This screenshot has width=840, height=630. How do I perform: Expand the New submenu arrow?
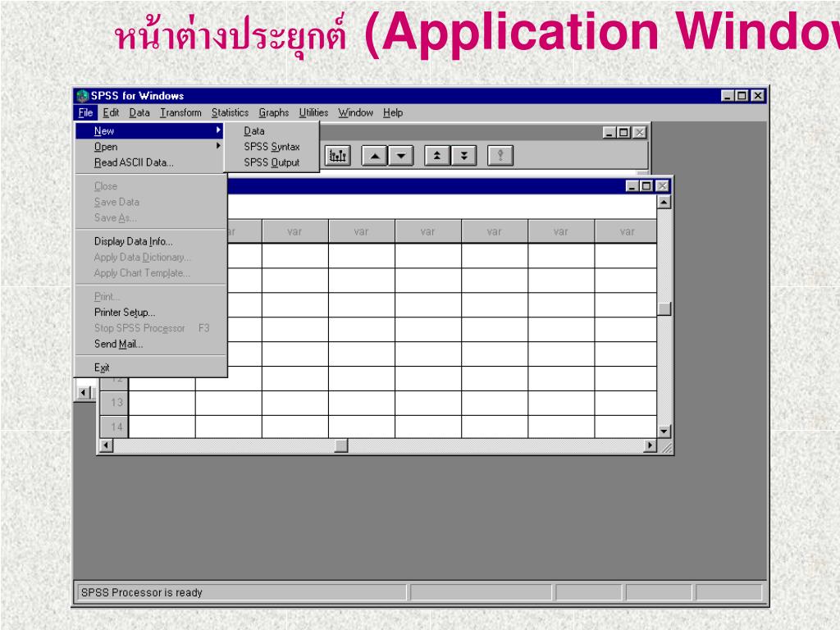click(x=218, y=130)
